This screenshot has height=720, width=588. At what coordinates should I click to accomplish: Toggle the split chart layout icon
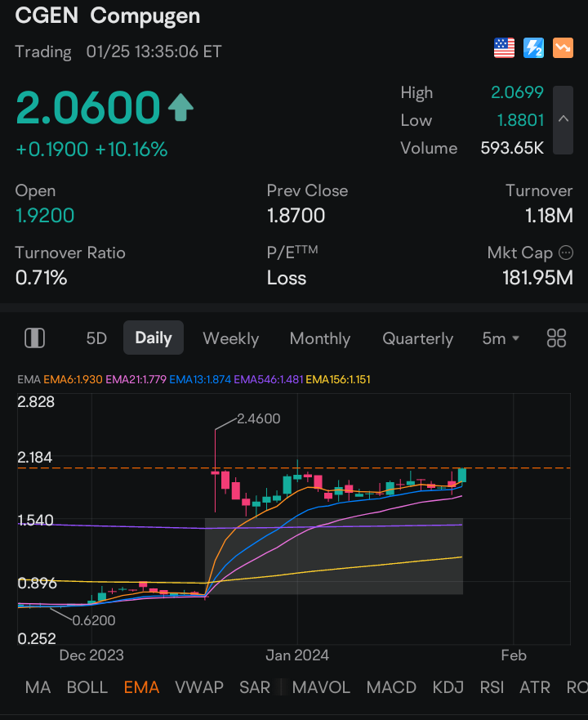(34, 338)
